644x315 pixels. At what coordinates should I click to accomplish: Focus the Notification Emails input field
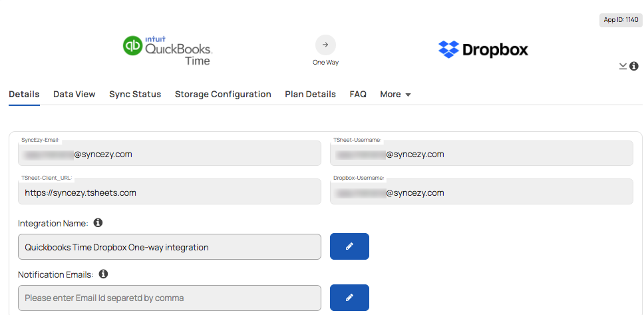(170, 298)
